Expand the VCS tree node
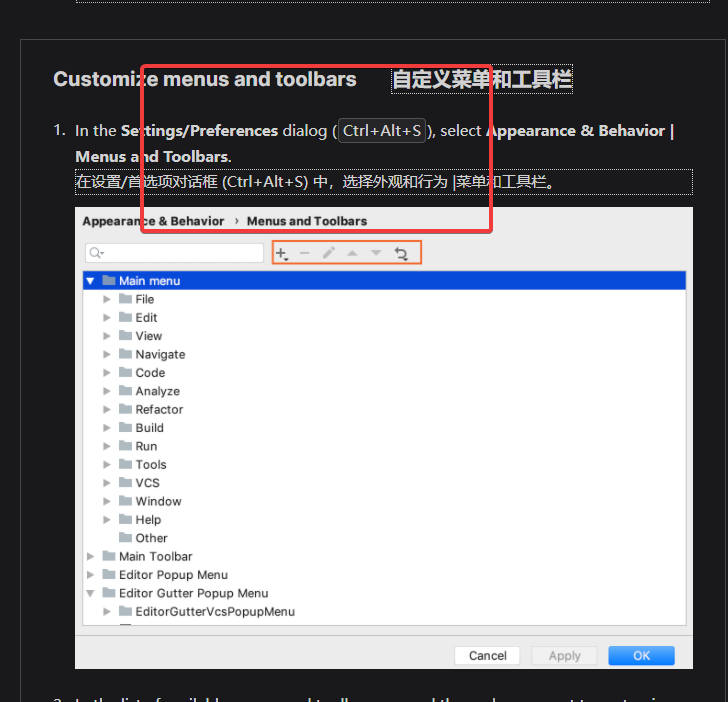The height and width of the screenshot is (702, 728). 107,483
